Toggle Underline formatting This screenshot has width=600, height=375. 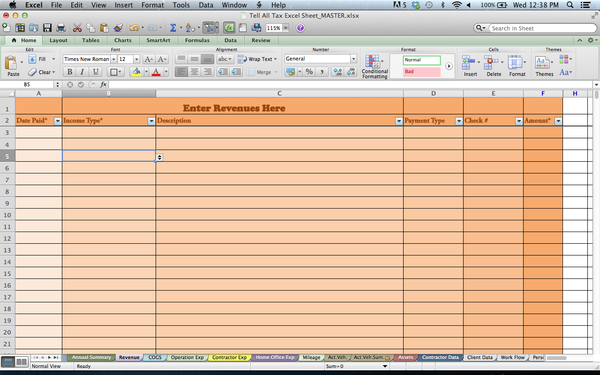click(x=95, y=72)
